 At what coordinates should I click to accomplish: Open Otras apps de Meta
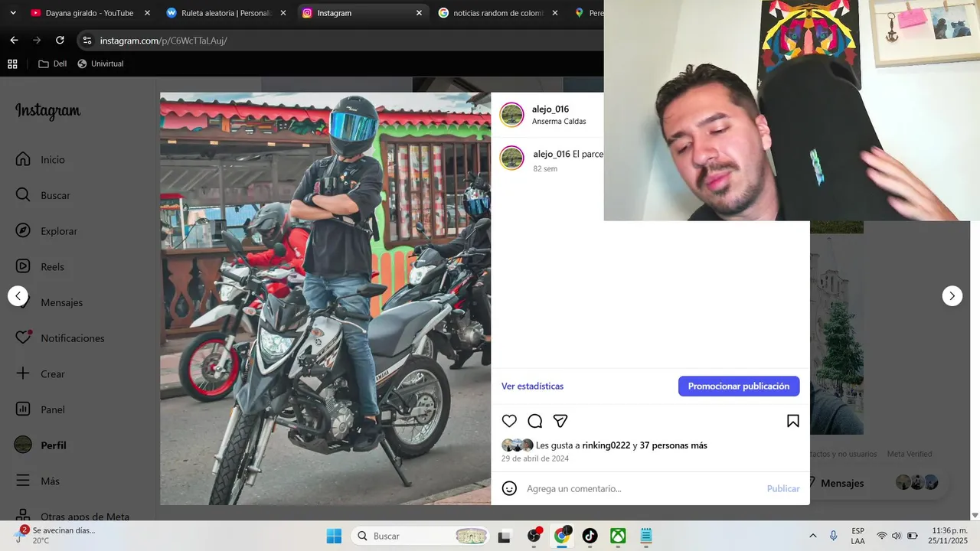coord(73,516)
